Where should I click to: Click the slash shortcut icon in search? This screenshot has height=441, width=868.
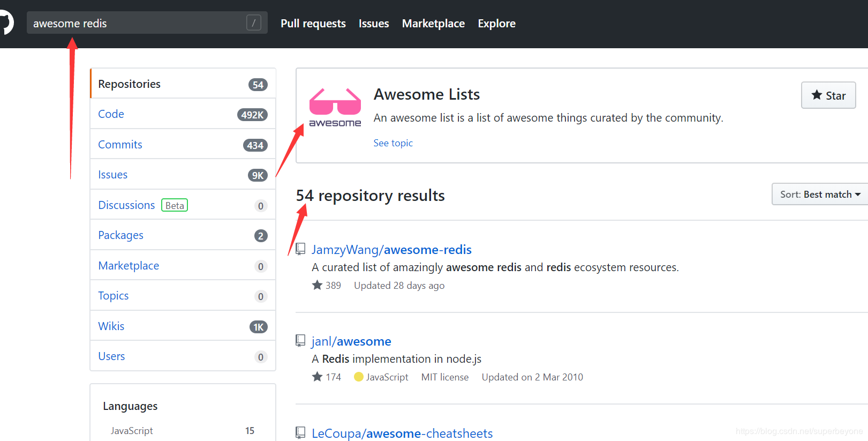pyautogui.click(x=253, y=23)
